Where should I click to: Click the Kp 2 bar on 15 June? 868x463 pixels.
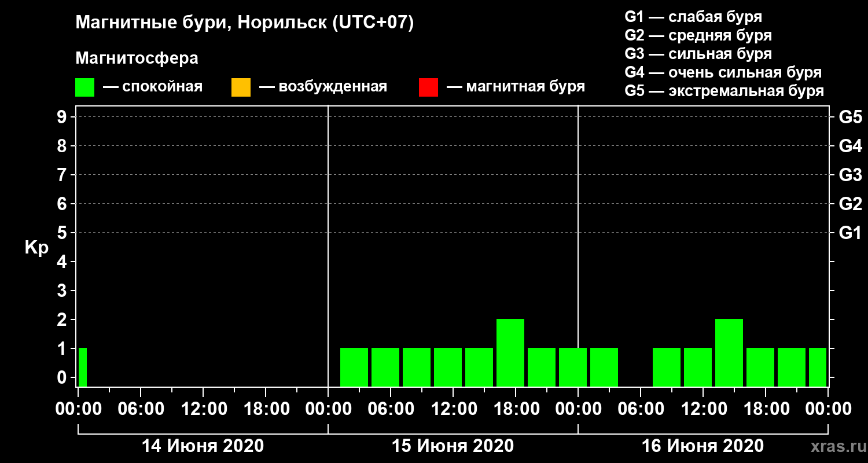click(x=510, y=352)
